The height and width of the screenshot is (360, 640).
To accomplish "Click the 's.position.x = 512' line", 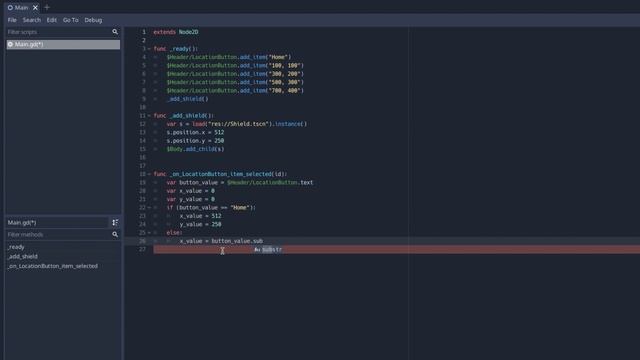I will [195, 132].
